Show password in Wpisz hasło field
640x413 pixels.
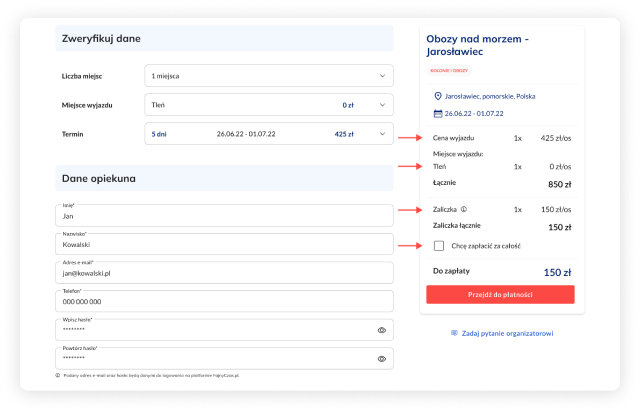(x=382, y=329)
